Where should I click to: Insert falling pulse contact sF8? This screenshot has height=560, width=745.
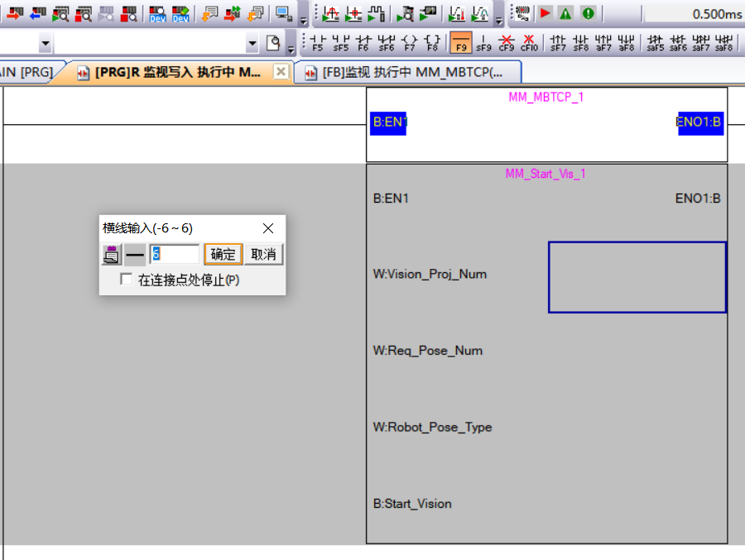[580, 43]
